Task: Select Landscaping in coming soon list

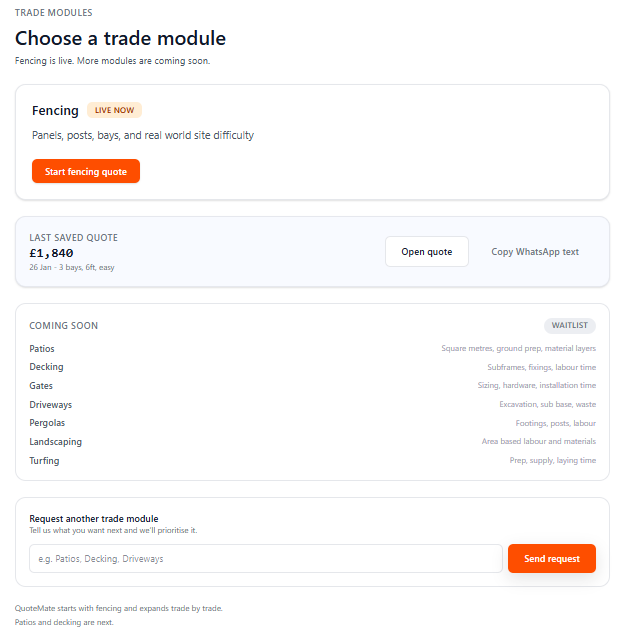Action: point(56,442)
